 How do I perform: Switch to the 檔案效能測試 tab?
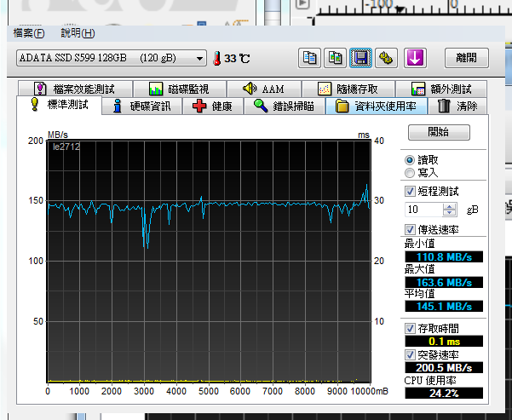pyautogui.click(x=76, y=89)
